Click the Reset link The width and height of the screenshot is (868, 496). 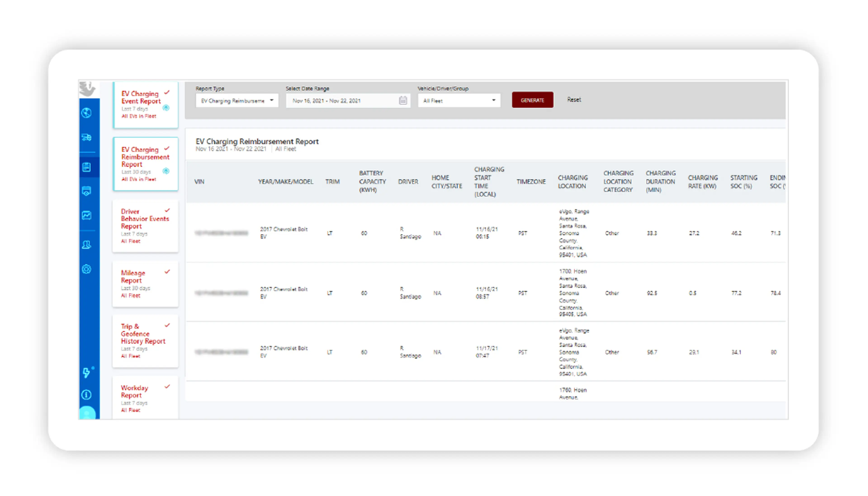574,99
